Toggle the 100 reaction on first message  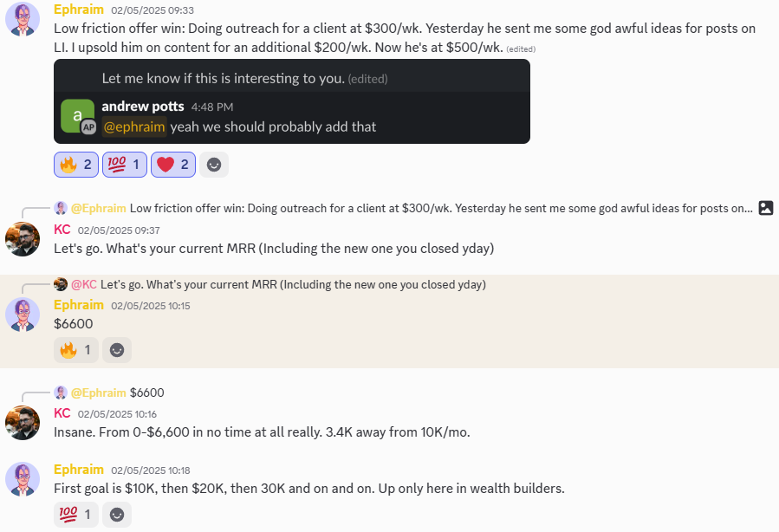(x=125, y=165)
